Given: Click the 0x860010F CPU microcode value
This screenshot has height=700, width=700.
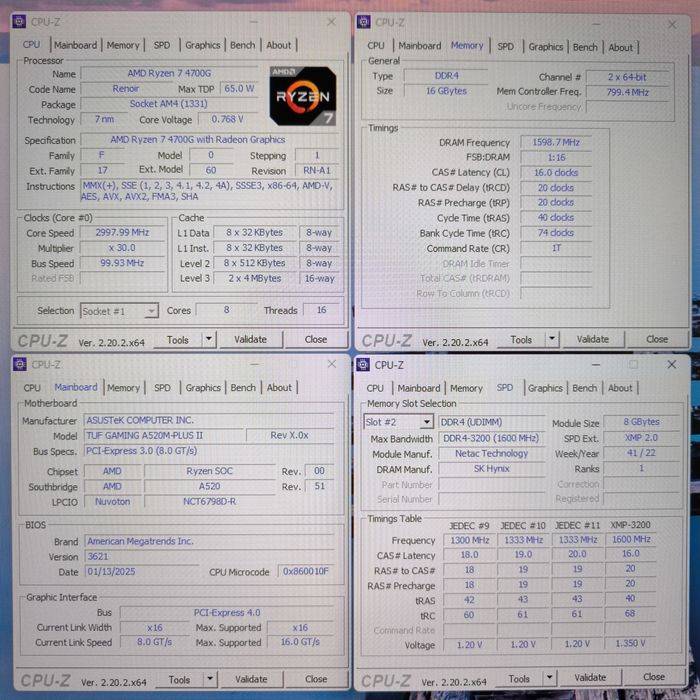Looking at the screenshot, I should [x=306, y=571].
